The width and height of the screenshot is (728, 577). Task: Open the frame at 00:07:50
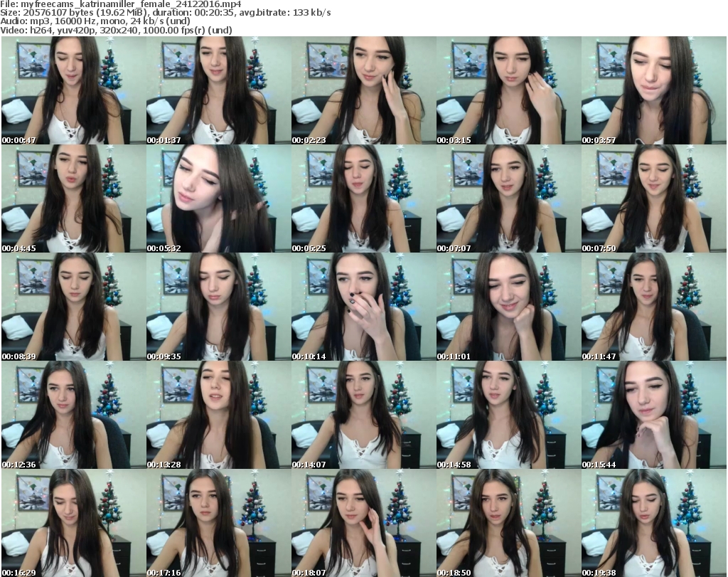point(654,198)
